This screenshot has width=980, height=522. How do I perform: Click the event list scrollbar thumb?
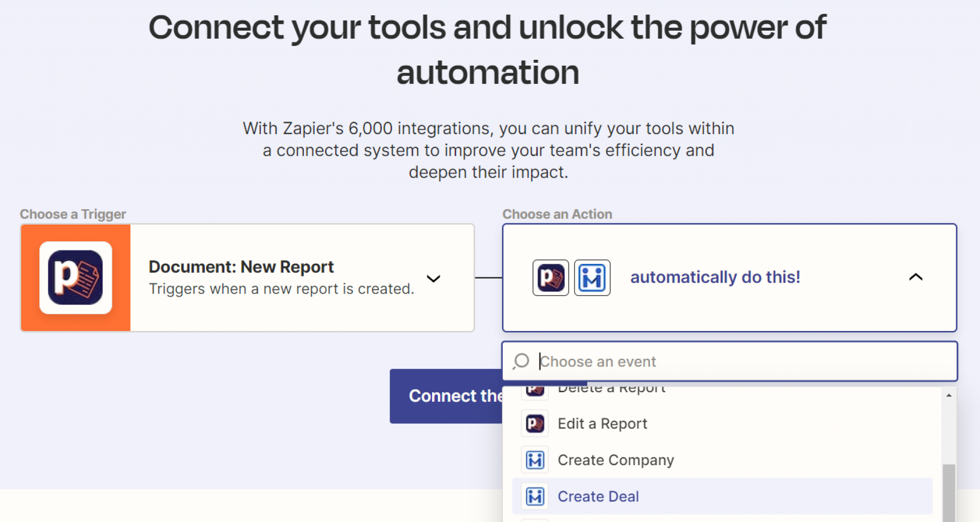948,492
